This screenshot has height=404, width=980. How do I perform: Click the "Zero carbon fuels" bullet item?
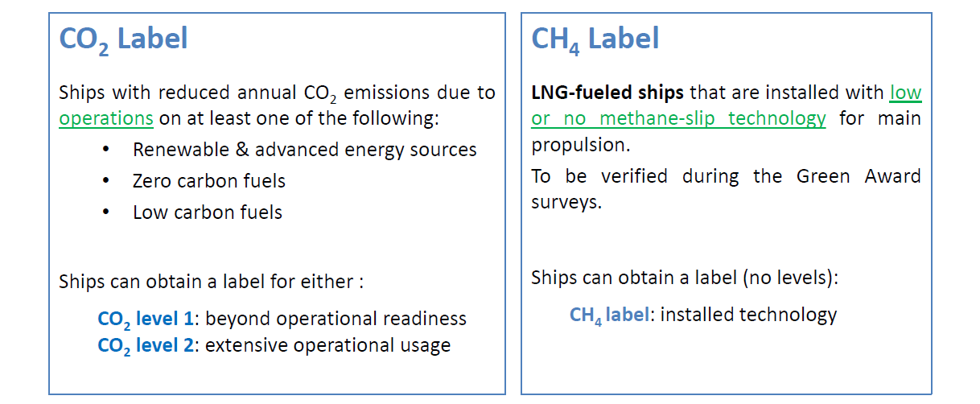208,181
